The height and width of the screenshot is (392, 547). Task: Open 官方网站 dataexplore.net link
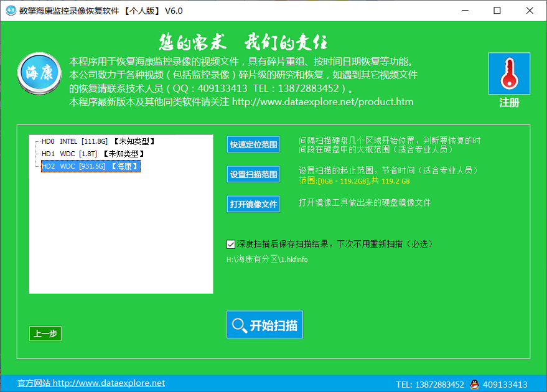tap(91, 383)
